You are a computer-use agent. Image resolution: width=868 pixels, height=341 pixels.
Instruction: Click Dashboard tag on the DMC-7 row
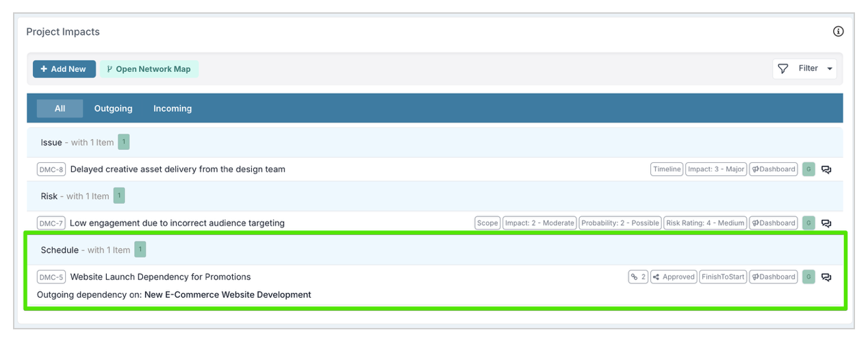pyautogui.click(x=774, y=223)
